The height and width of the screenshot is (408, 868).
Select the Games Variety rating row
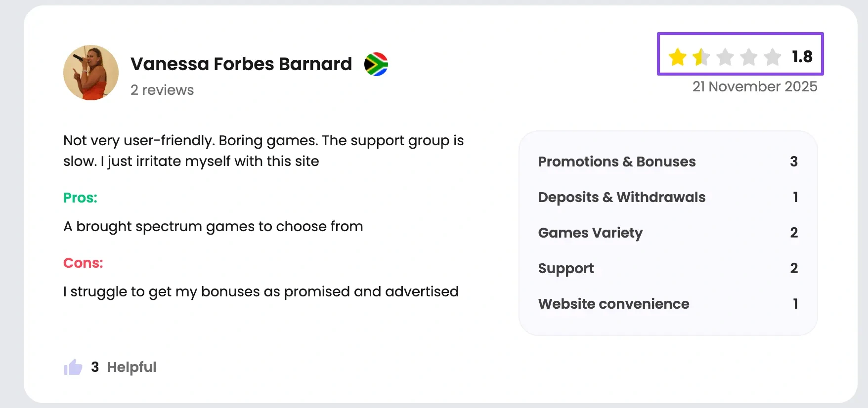click(667, 233)
